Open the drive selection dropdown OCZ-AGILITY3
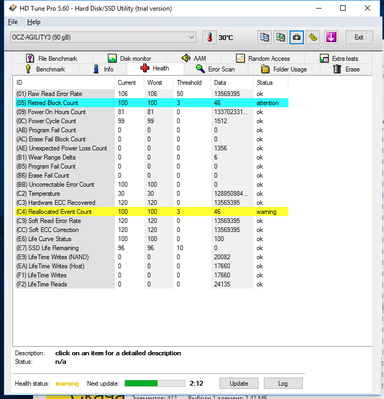This screenshot has width=384, height=399. 103,37
